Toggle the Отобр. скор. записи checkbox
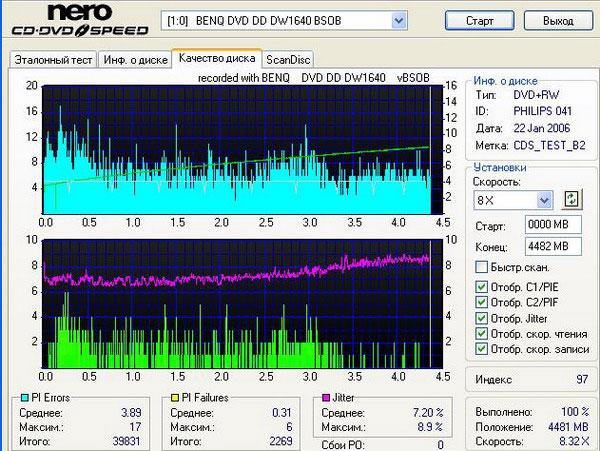The image size is (600, 451). [481, 349]
